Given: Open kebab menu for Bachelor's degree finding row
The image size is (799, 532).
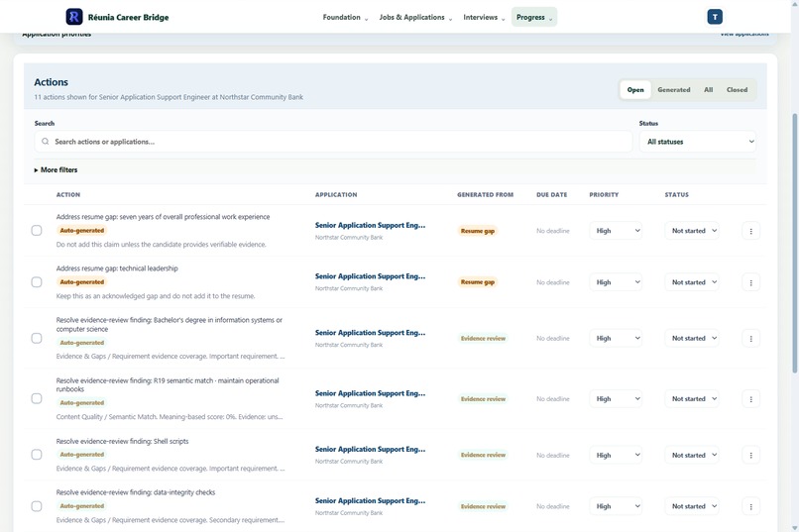Looking at the screenshot, I should 750,339.
